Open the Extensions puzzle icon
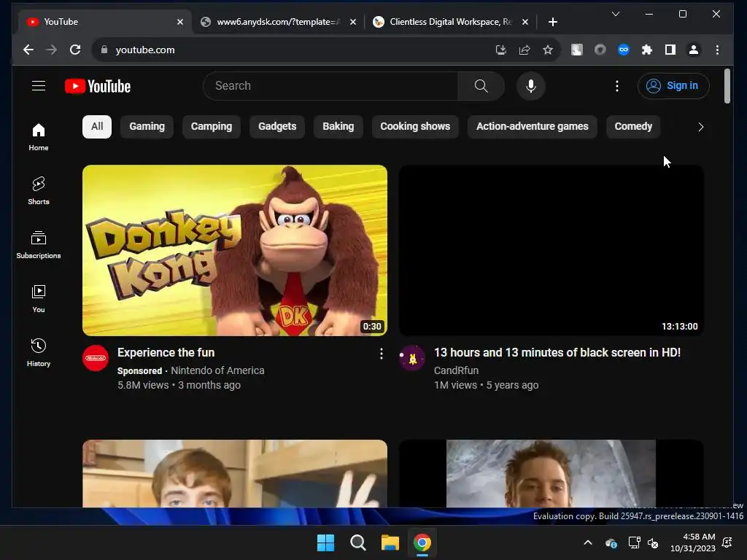Viewport: 747px width, 560px height. (x=647, y=50)
